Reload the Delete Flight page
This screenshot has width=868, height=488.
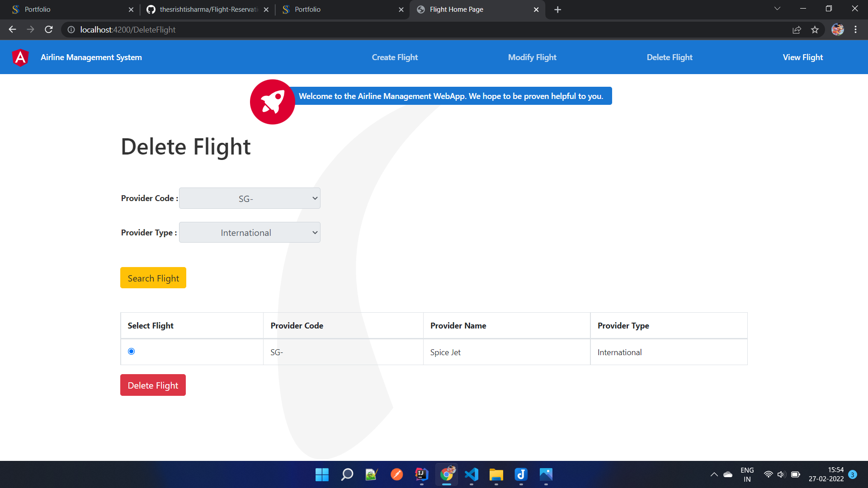click(x=48, y=29)
